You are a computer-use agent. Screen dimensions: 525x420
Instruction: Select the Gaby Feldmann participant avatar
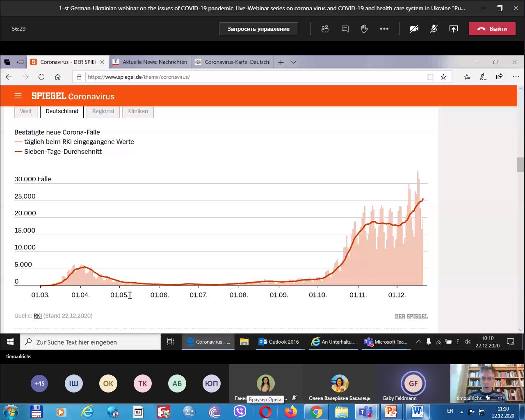pyautogui.click(x=413, y=383)
